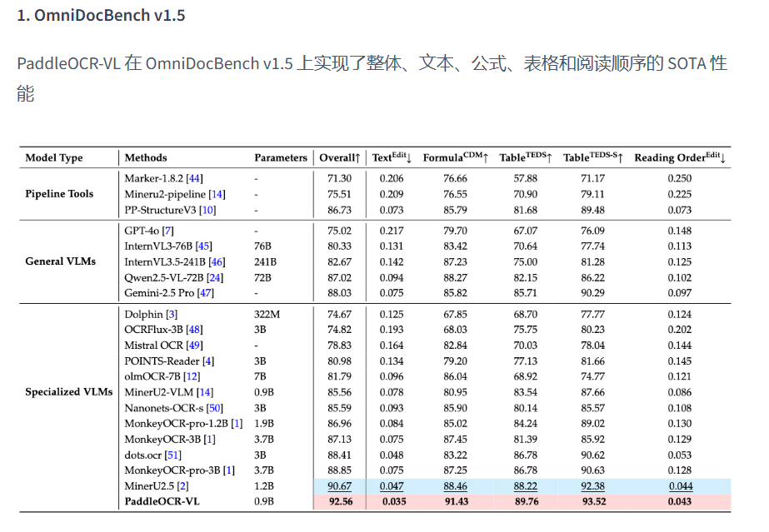The height and width of the screenshot is (532, 769).
Task: Click the '241B' parameter value
Action: 265,262
